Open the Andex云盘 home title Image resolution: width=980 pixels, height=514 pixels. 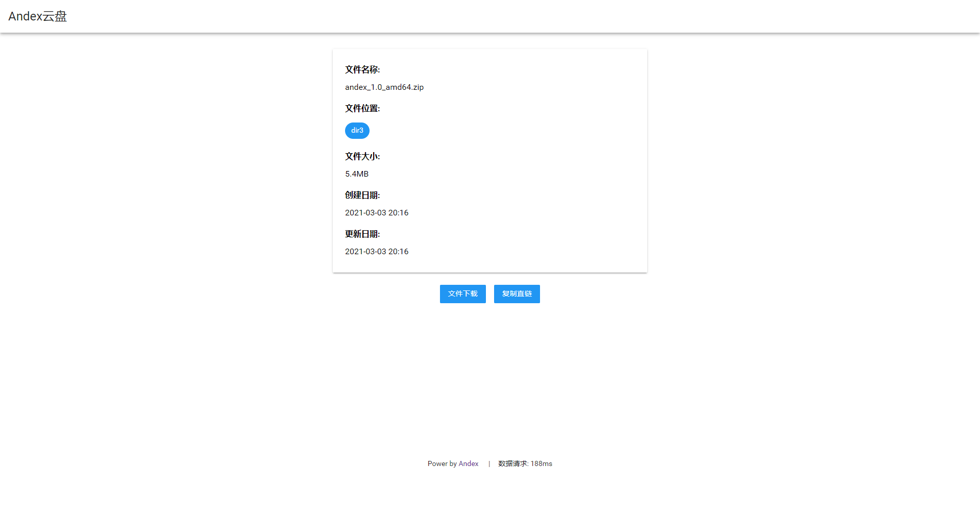pyautogui.click(x=38, y=16)
